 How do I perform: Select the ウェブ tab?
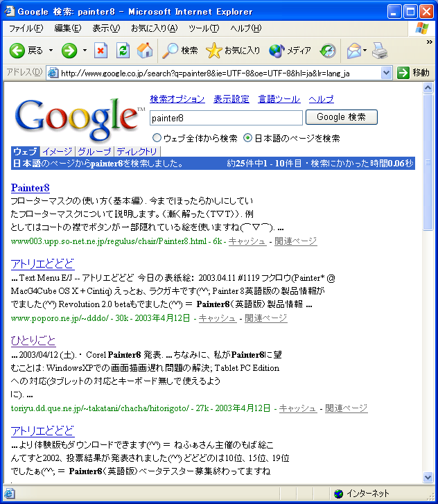26,151
